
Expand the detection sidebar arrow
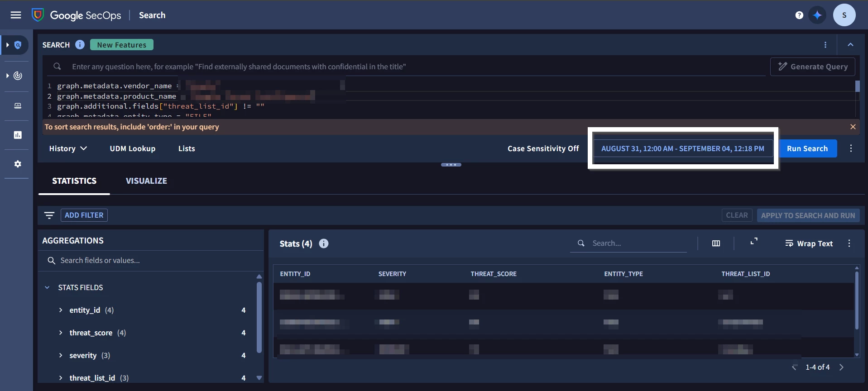[x=7, y=76]
